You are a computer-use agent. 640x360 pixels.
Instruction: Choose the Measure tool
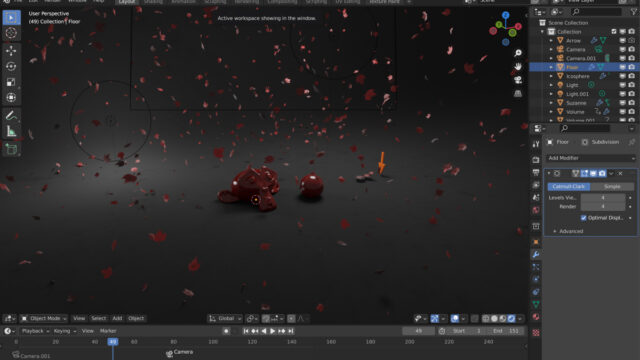click(11, 131)
